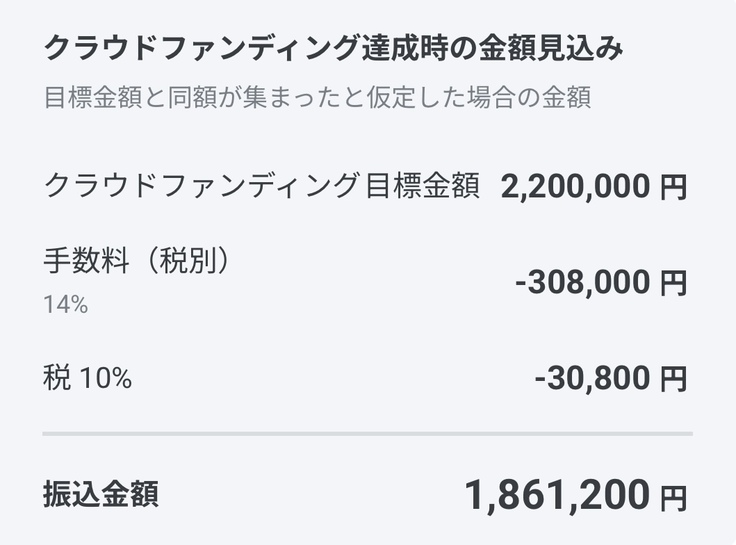Select the クラウドファンディング目標金額 row label

261,185
